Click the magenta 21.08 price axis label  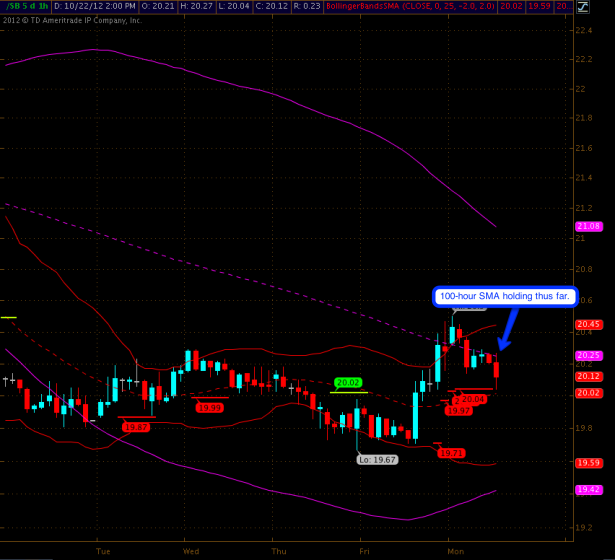588,227
